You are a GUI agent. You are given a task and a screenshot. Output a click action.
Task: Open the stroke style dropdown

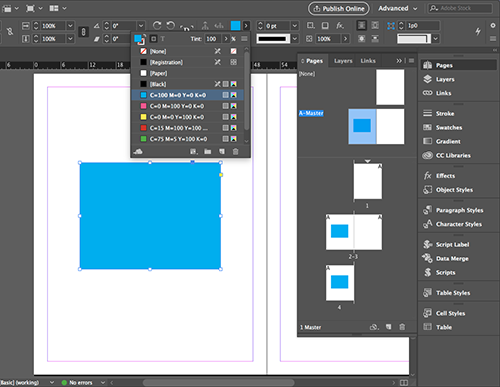(x=295, y=39)
